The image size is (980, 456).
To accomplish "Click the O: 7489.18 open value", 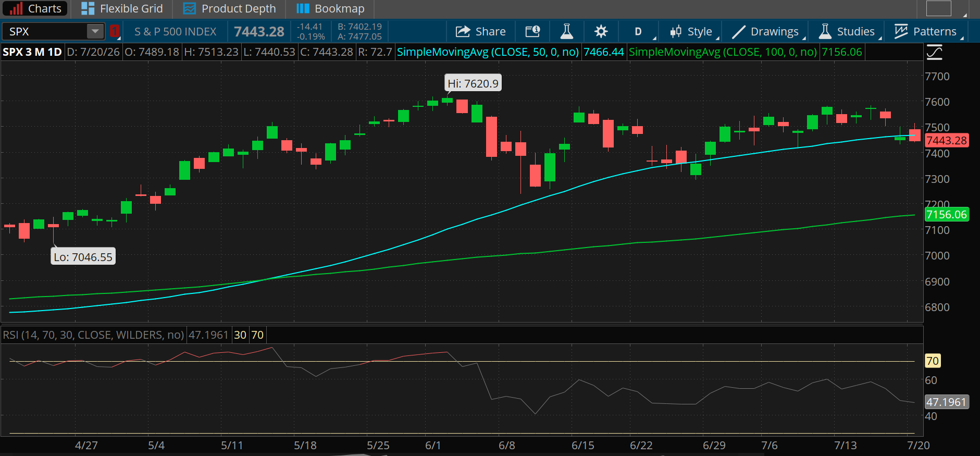I will pos(152,52).
